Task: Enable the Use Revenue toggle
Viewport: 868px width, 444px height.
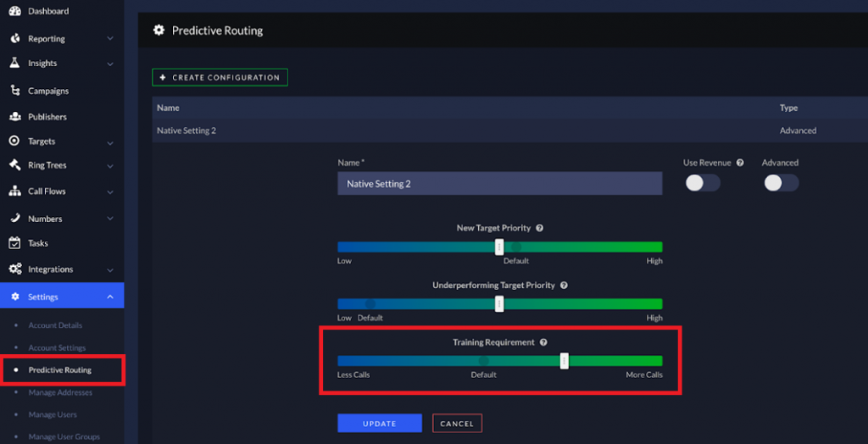Action: click(x=702, y=183)
